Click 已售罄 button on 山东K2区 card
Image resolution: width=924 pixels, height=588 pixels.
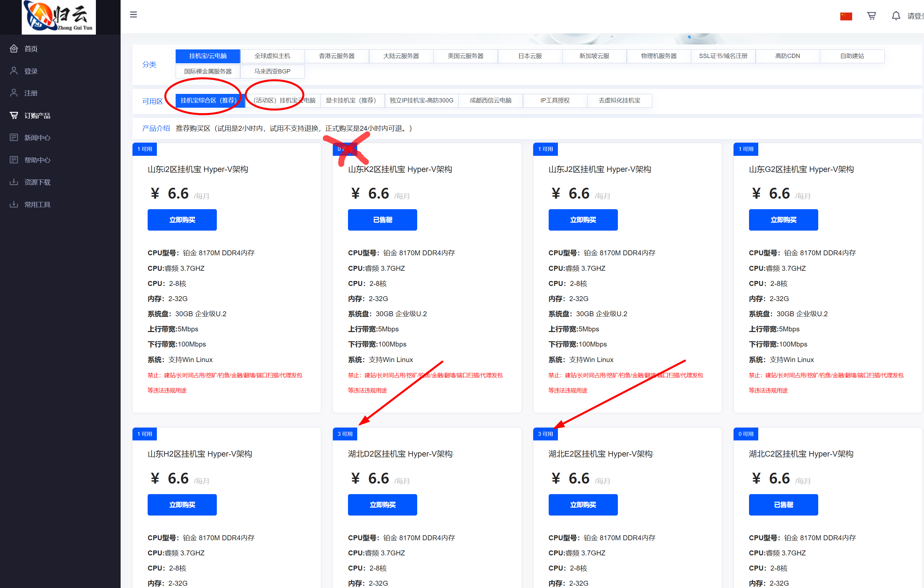pyautogui.click(x=382, y=220)
